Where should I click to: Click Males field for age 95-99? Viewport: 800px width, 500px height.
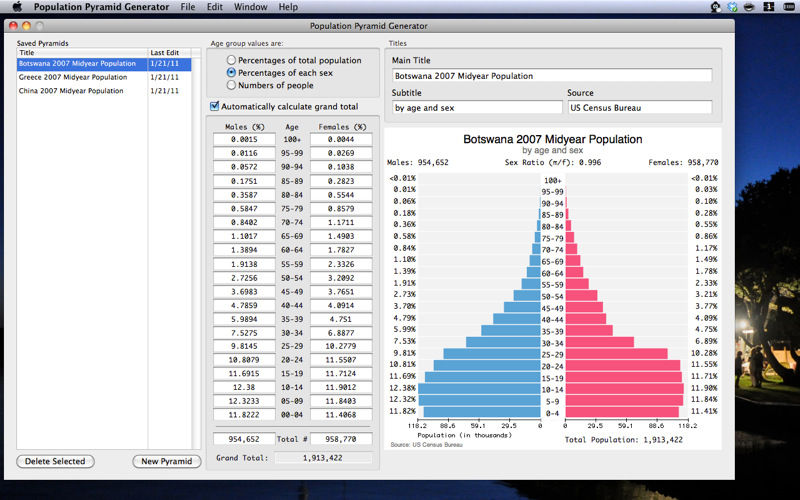(244, 153)
